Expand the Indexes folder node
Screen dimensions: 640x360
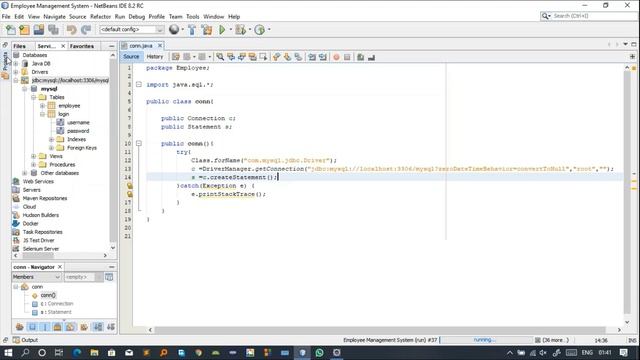51,140
